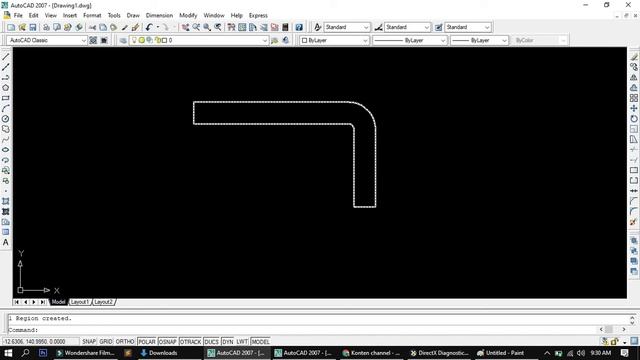Click the MODEL button in status bar
Image resolution: width=640 pixels, height=360 pixels.
tap(260, 342)
